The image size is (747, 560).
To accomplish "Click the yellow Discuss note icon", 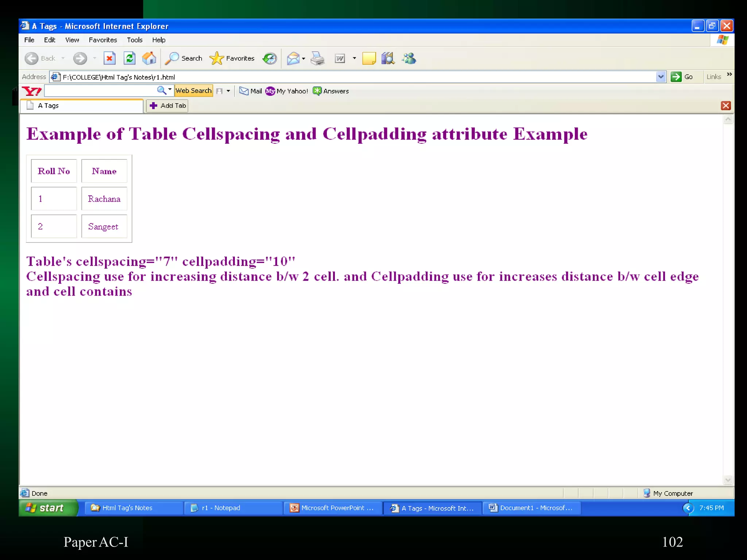I will tap(369, 58).
